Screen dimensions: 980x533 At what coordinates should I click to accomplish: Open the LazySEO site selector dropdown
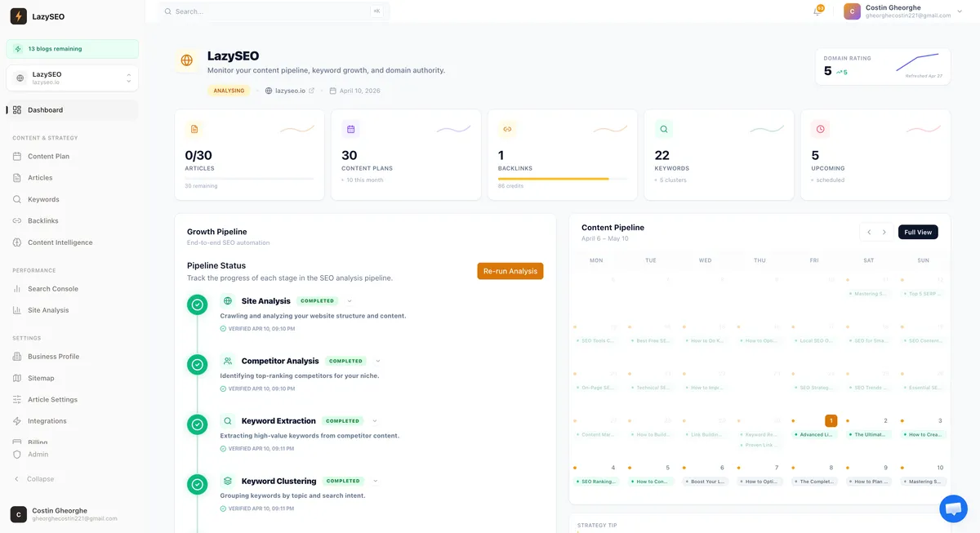pyautogui.click(x=72, y=78)
